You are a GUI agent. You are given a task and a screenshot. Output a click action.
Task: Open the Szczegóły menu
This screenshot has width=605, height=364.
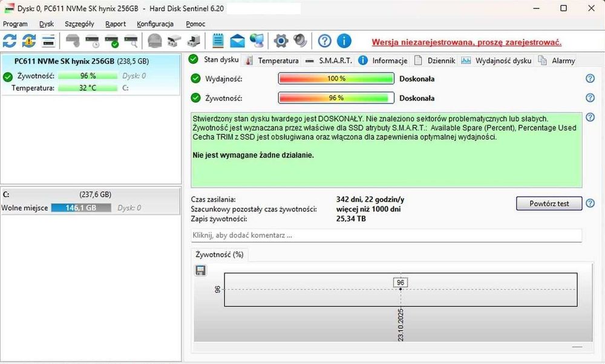click(x=79, y=24)
